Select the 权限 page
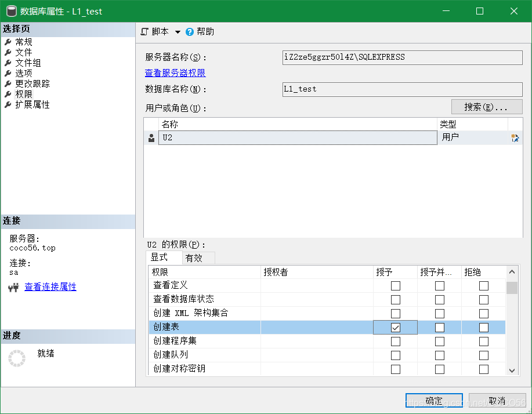Screen dimensions: 532x414 click(x=24, y=95)
